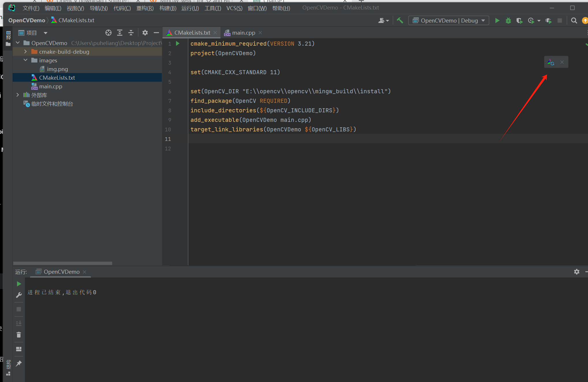The height and width of the screenshot is (382, 588).
Task: Click Run with Coverage icon
Action: (x=519, y=21)
